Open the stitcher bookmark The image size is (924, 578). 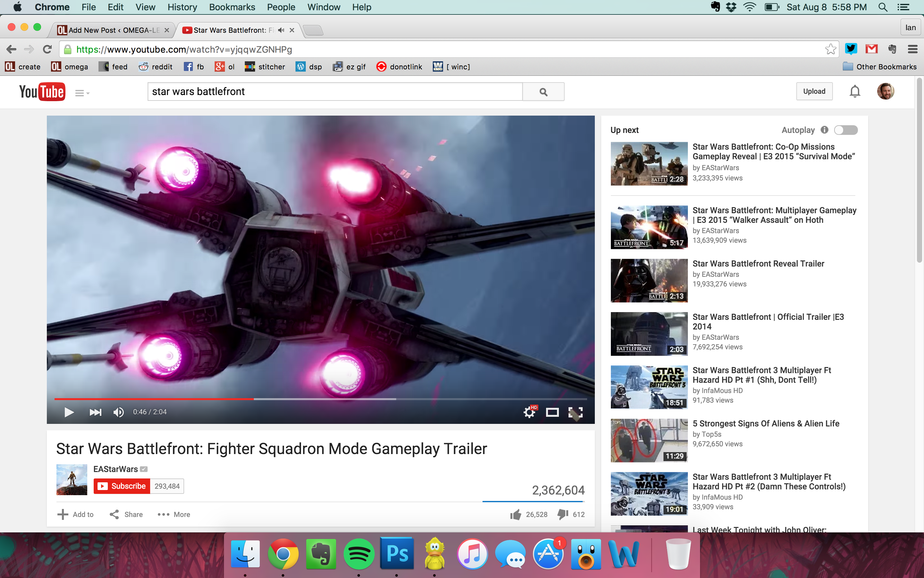265,67
